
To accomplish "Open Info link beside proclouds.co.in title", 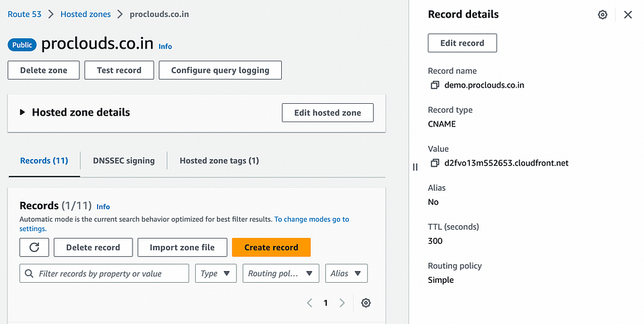I will [x=165, y=46].
